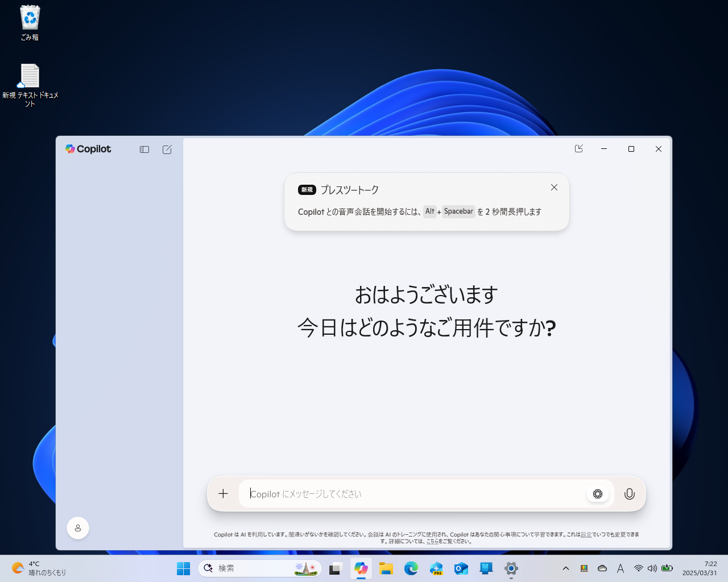
Task: Open Outlook from the taskbar
Action: coord(461,568)
